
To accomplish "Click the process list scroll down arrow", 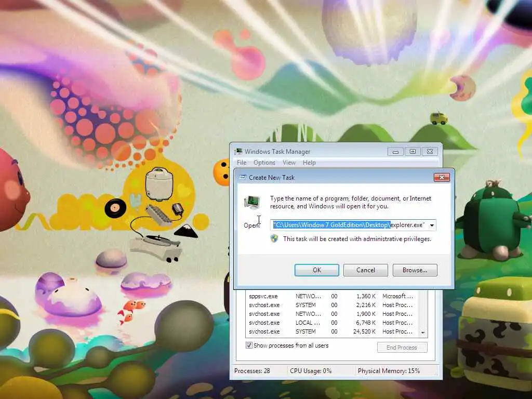I will coord(423,332).
